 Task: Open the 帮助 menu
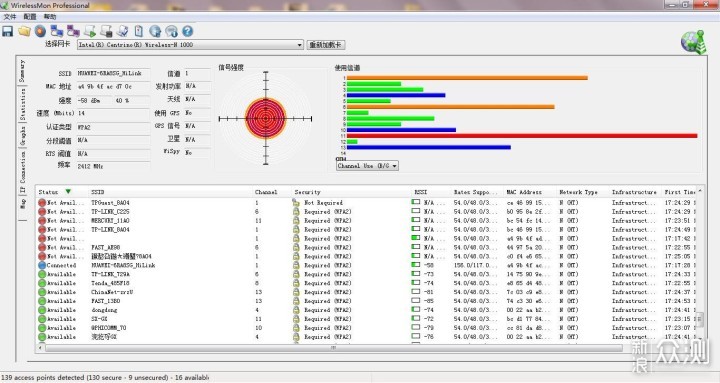coord(50,17)
